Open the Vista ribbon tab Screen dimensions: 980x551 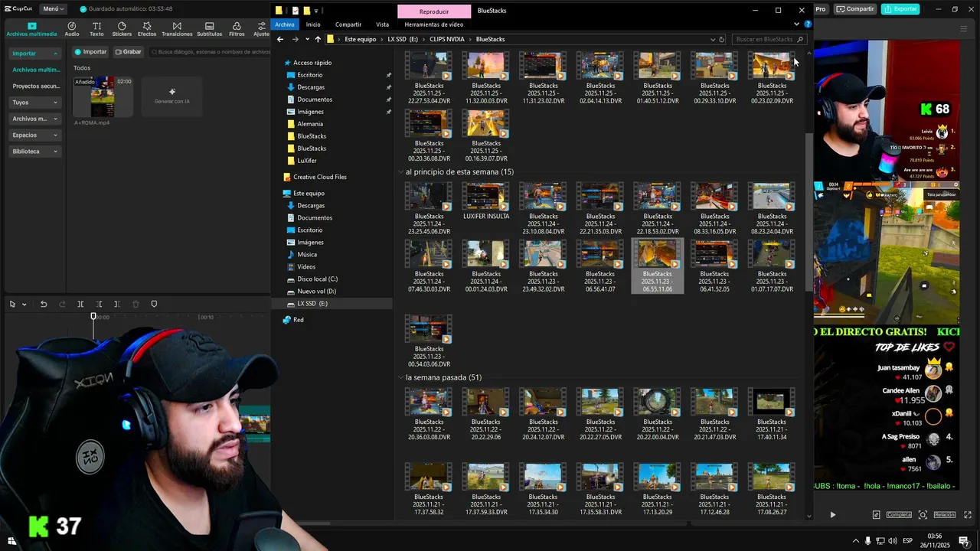click(382, 24)
